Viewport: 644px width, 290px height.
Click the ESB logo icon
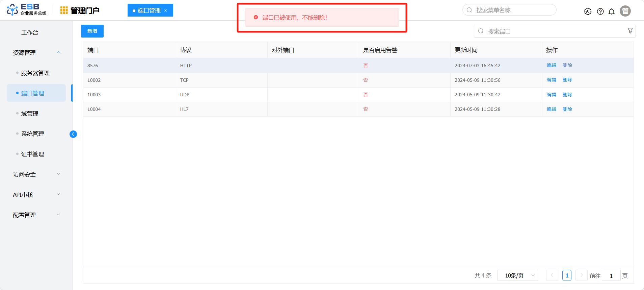[x=12, y=10]
